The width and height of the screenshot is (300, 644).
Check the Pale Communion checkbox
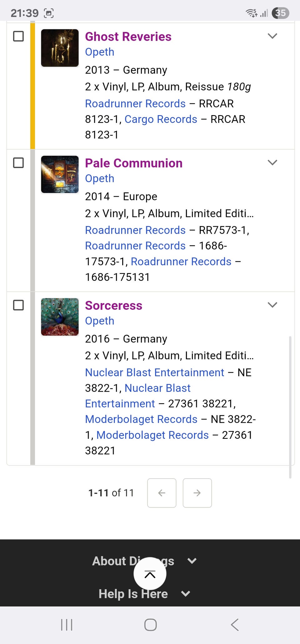(18, 163)
